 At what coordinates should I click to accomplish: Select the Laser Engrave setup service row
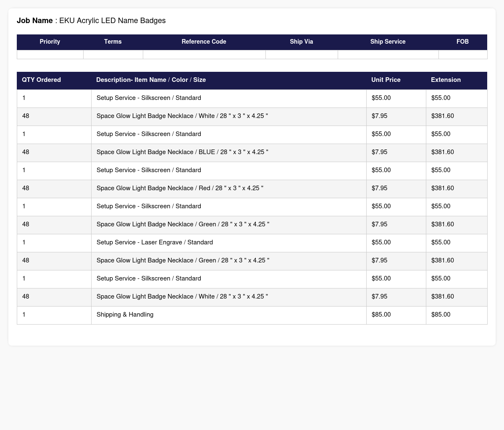pyautogui.click(x=252, y=242)
